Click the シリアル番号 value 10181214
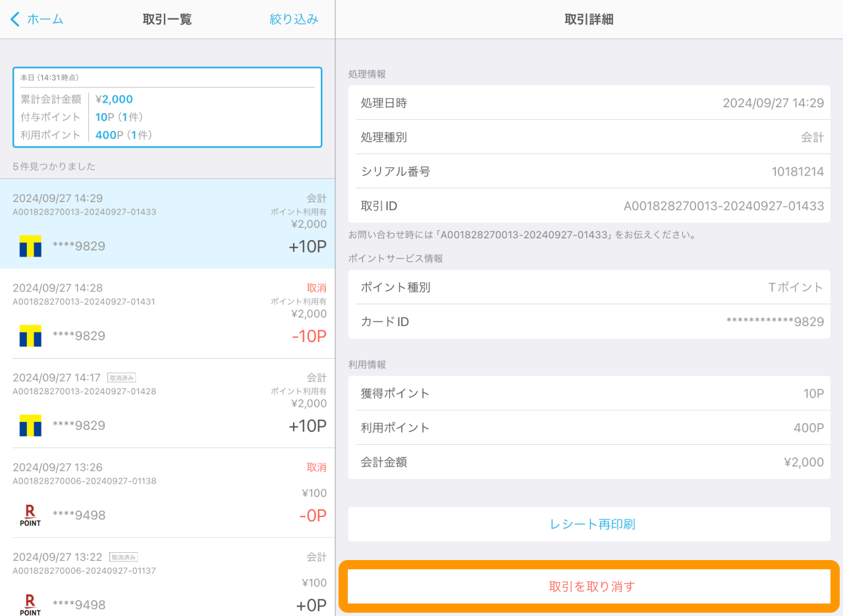843x616 pixels. [798, 172]
